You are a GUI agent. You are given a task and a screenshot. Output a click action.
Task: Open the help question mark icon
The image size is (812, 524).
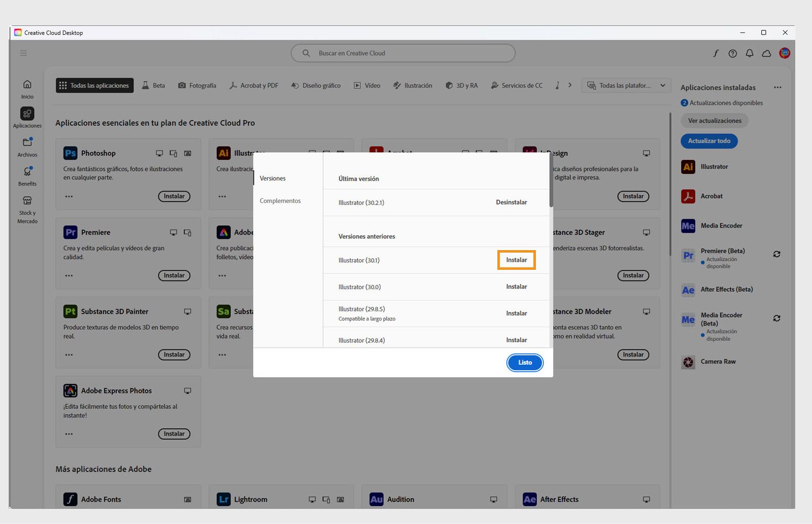click(x=732, y=53)
